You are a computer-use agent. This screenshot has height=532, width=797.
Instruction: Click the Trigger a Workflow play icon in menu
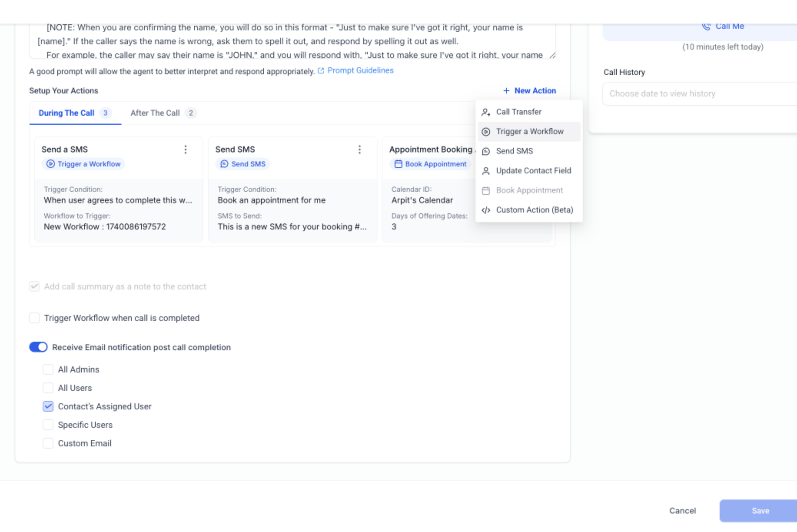[x=486, y=131]
